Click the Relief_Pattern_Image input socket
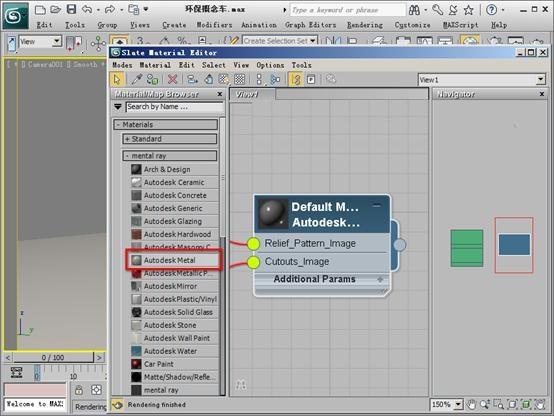The height and width of the screenshot is (416, 554). click(253, 244)
